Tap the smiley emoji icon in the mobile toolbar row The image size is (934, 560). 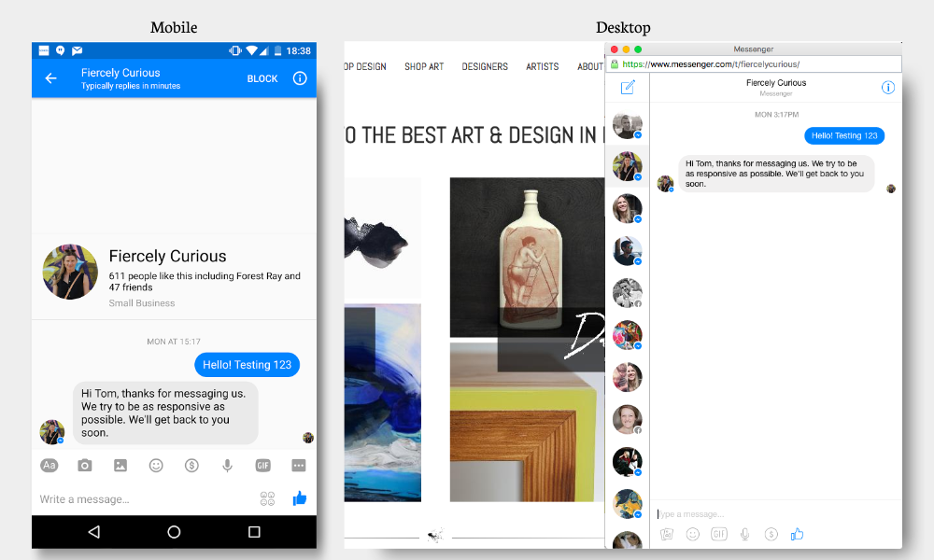tap(156, 466)
